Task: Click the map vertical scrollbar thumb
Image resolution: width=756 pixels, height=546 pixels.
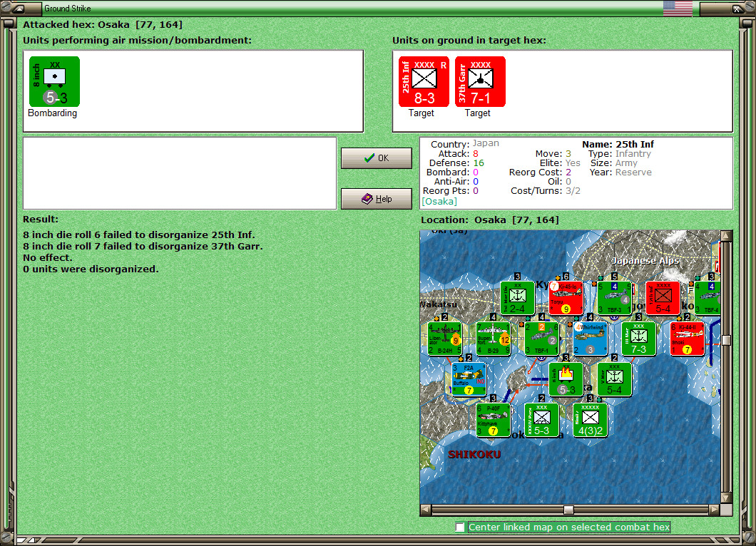Action: click(x=727, y=340)
